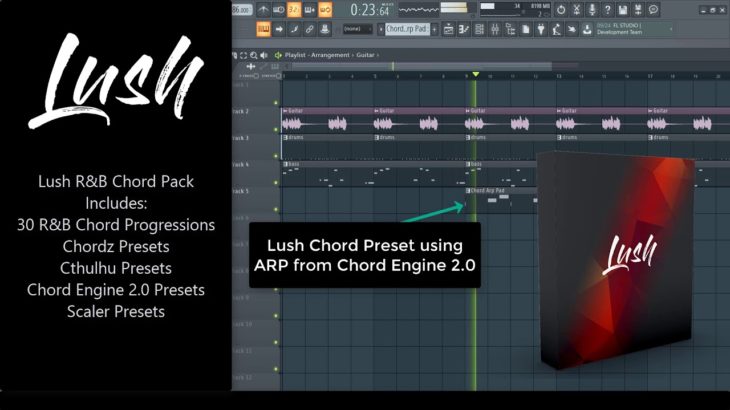Screen dimensions: 730x410
Task: Toggle the overdub/step editing mode button
Action: pos(310,10)
